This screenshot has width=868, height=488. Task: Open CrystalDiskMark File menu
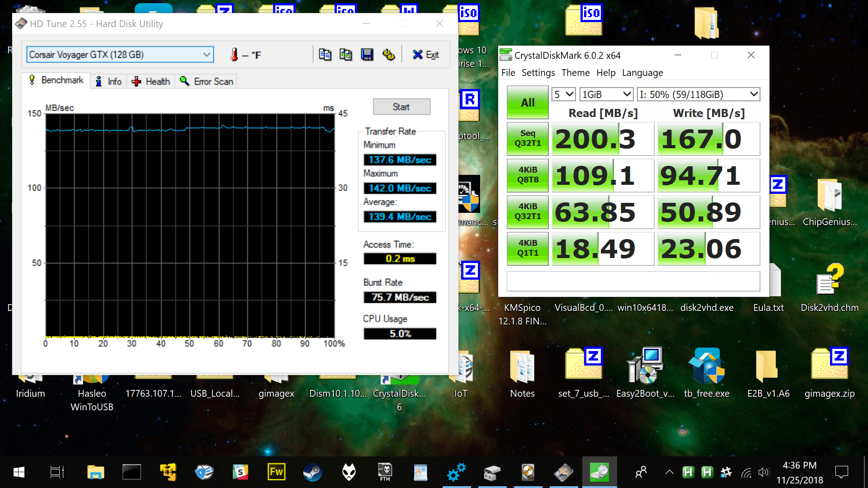508,73
